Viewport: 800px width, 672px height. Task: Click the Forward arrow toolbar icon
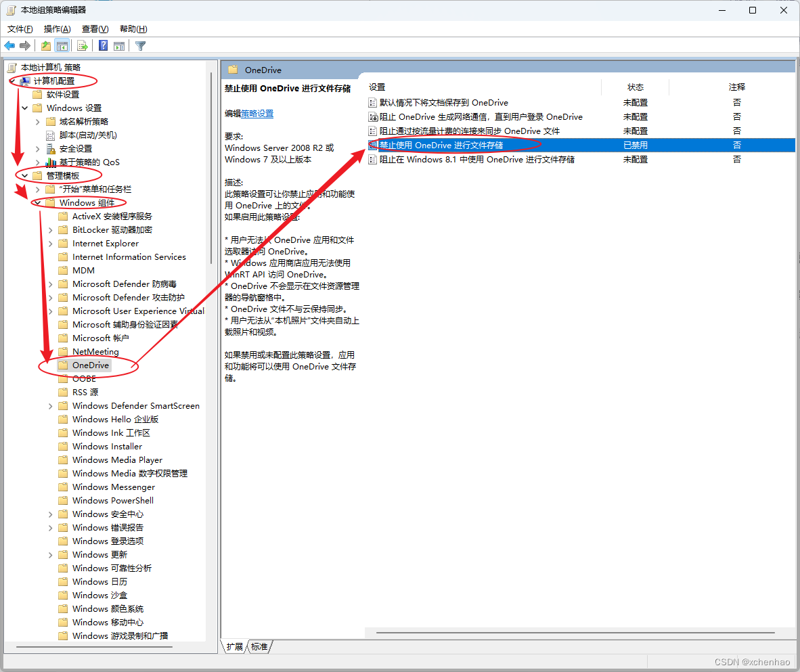(24, 46)
